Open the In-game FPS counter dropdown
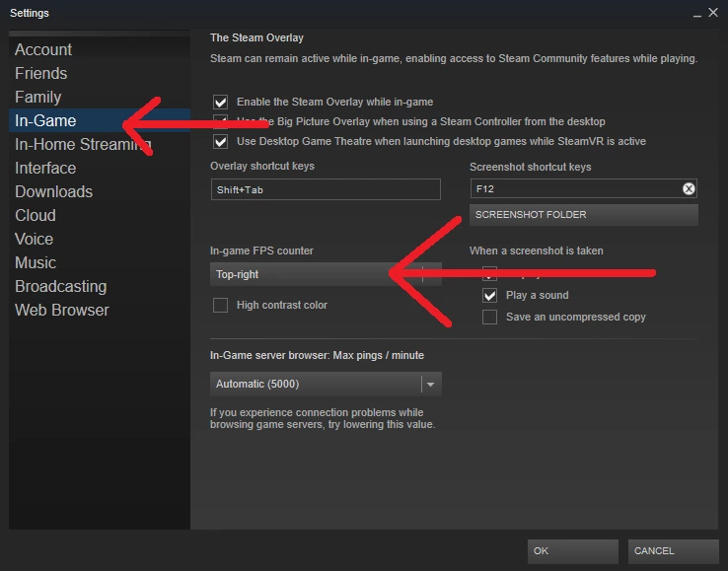The width and height of the screenshot is (728, 571). point(326,274)
